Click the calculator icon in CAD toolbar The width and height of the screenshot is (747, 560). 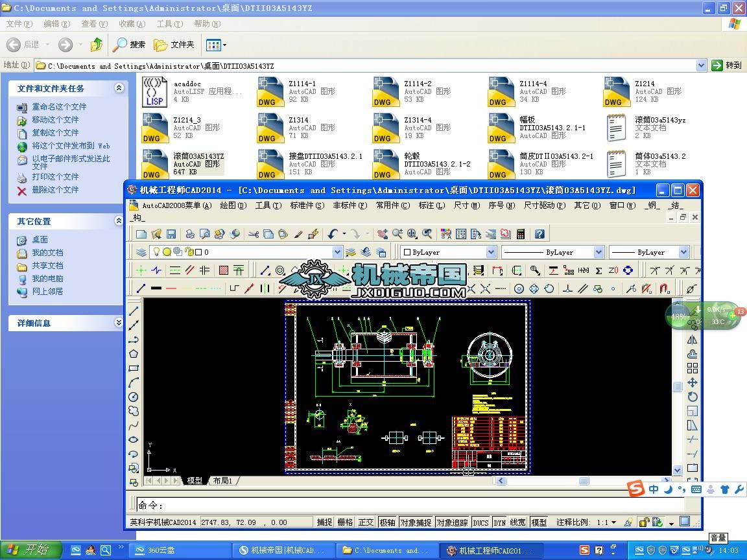pos(521,234)
